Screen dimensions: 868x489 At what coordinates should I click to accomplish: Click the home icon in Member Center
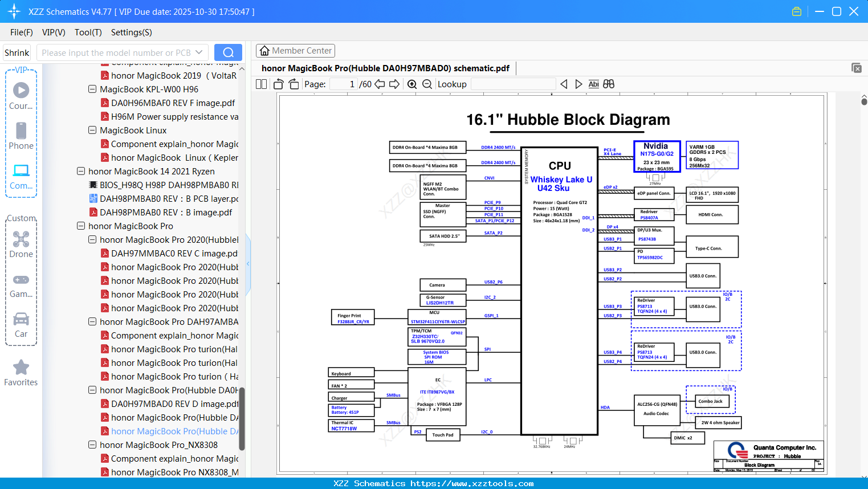coord(264,51)
